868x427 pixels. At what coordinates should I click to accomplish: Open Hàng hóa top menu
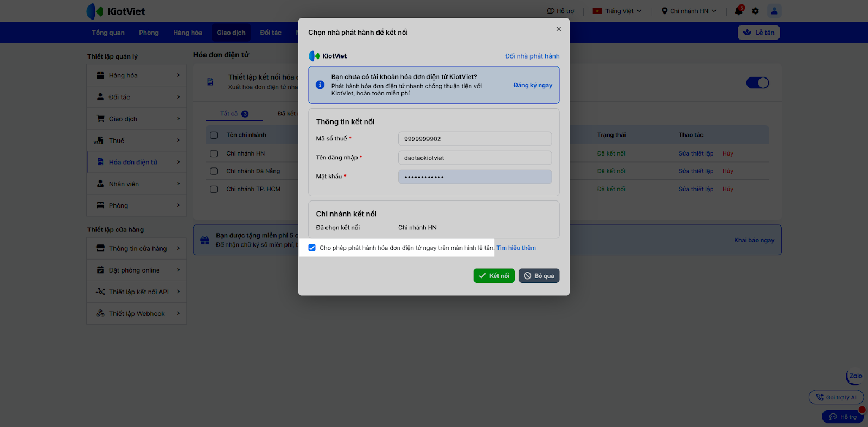point(188,33)
